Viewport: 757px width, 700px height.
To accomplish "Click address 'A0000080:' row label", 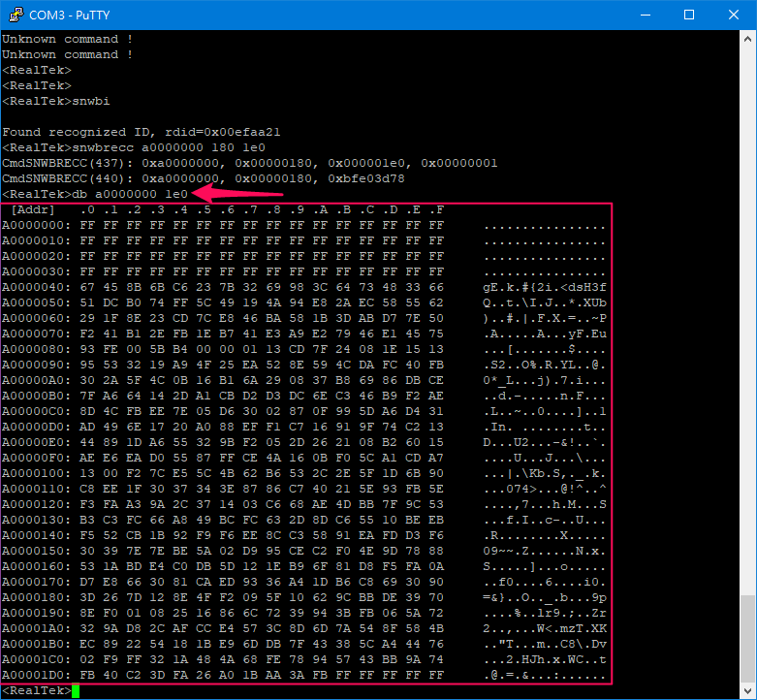I will (36, 349).
